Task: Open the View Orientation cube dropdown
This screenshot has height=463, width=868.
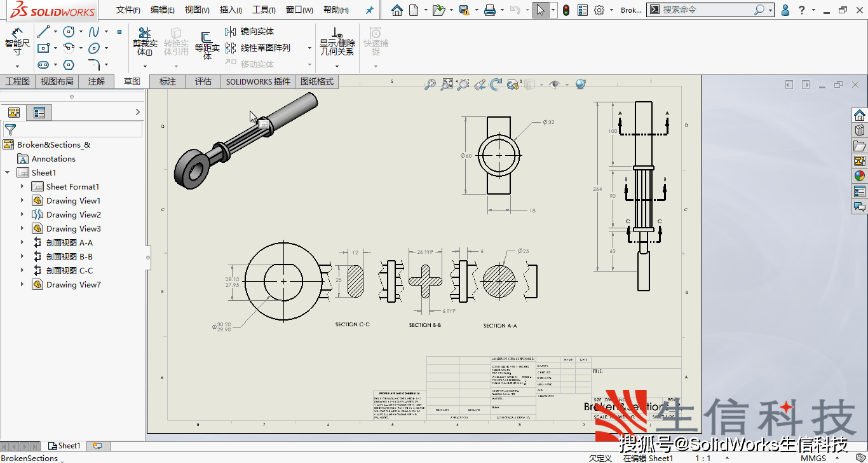Action: click(x=542, y=83)
